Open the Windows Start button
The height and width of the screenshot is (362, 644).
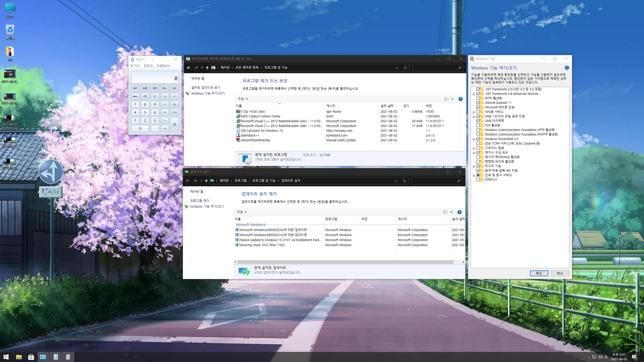6,357
